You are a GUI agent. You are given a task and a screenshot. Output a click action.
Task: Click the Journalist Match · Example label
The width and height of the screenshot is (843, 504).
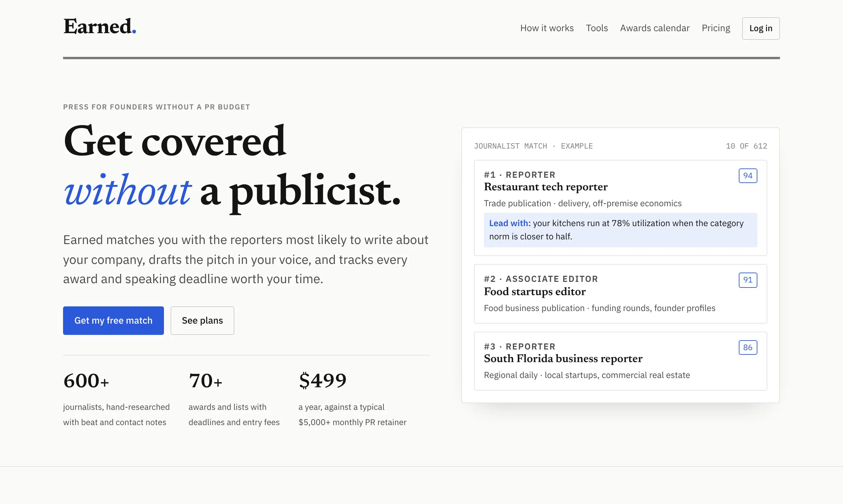coord(533,146)
